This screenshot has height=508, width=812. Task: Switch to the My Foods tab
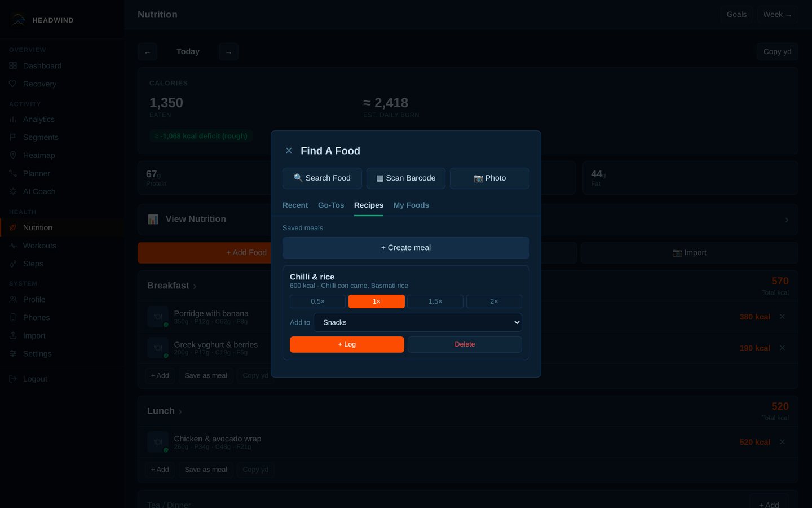click(411, 205)
